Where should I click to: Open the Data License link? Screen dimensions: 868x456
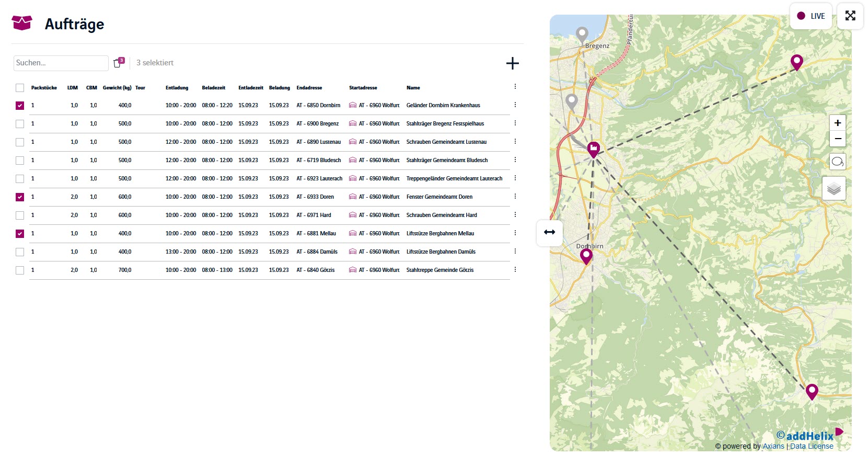point(812,446)
